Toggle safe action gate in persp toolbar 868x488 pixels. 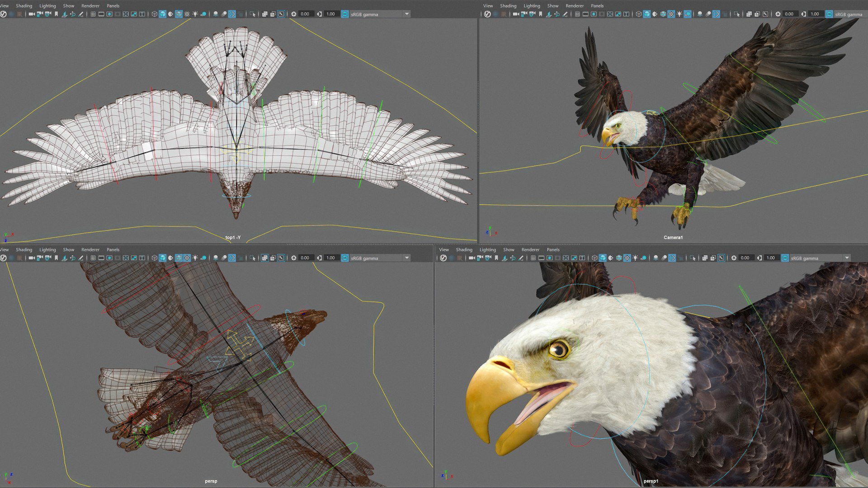point(134,258)
